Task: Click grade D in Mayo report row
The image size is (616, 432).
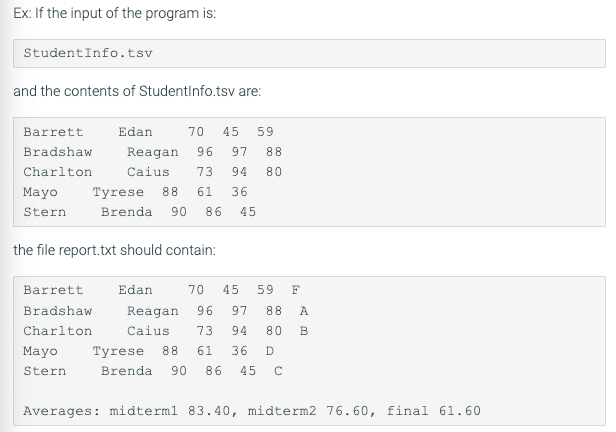Action: coord(270,351)
